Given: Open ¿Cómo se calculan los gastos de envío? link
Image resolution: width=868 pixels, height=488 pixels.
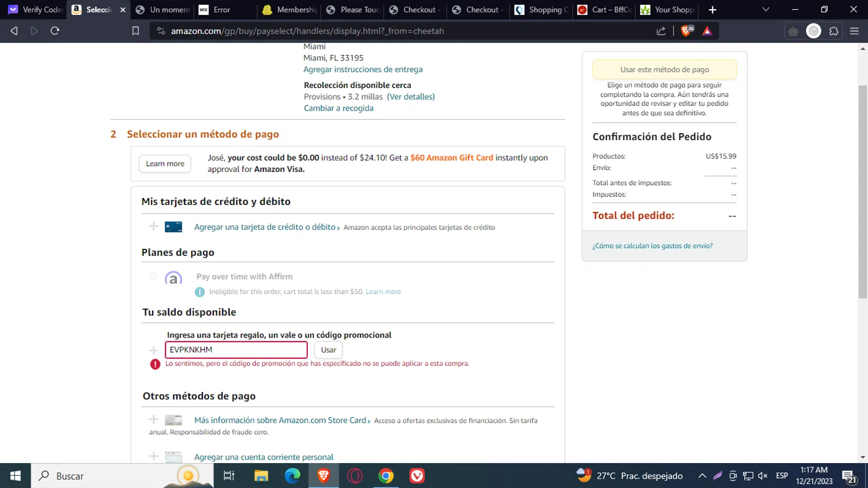Looking at the screenshot, I should 652,246.
